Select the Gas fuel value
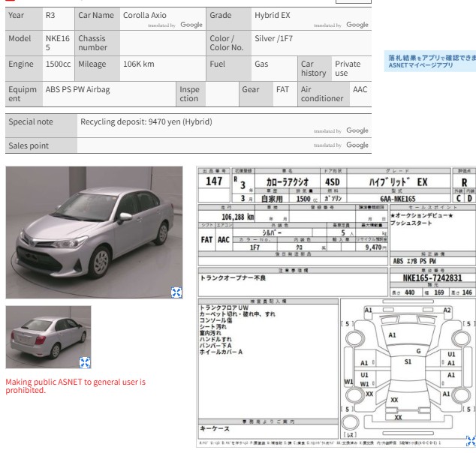The image size is (476, 453). click(x=261, y=64)
